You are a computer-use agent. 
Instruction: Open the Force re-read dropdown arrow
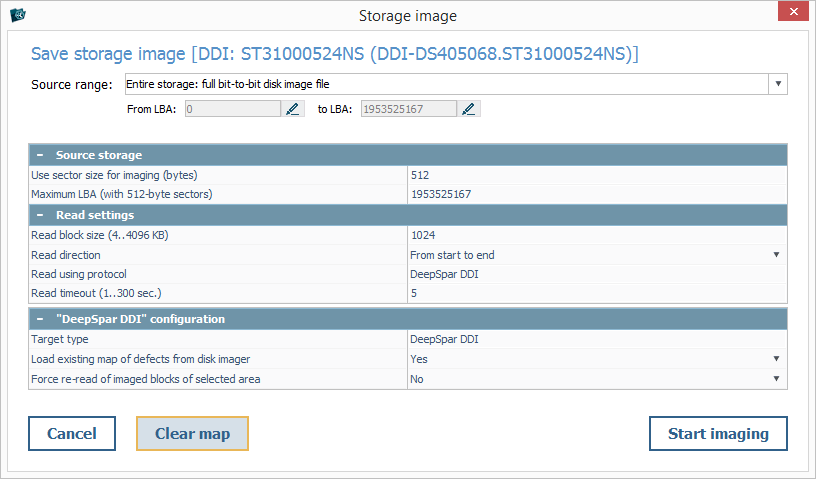click(x=776, y=379)
